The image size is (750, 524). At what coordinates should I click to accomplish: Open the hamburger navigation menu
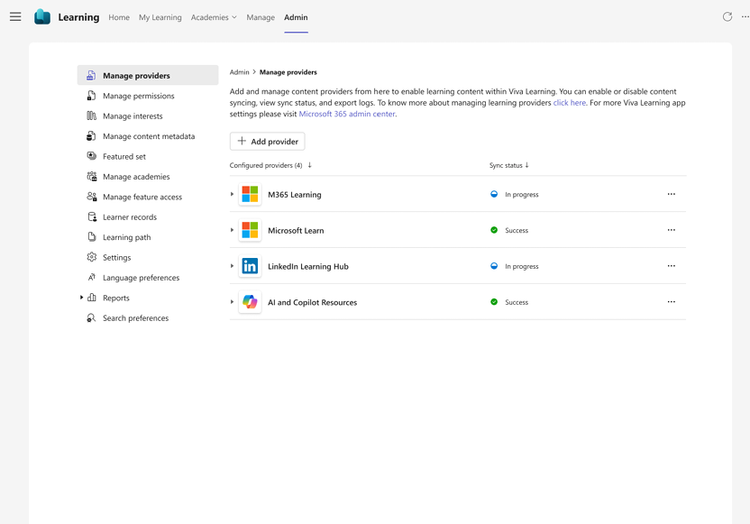[15, 17]
